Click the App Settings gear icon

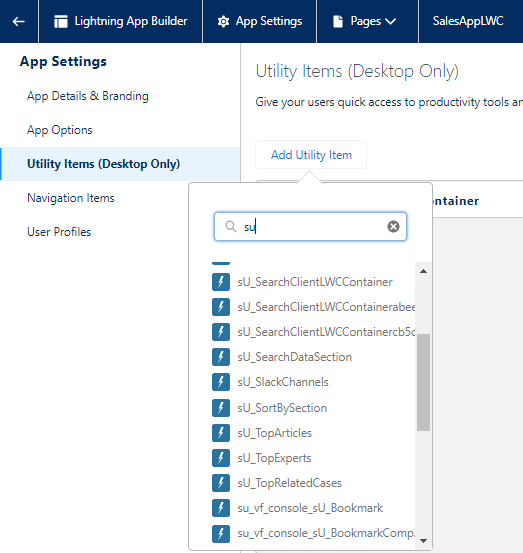(223, 22)
